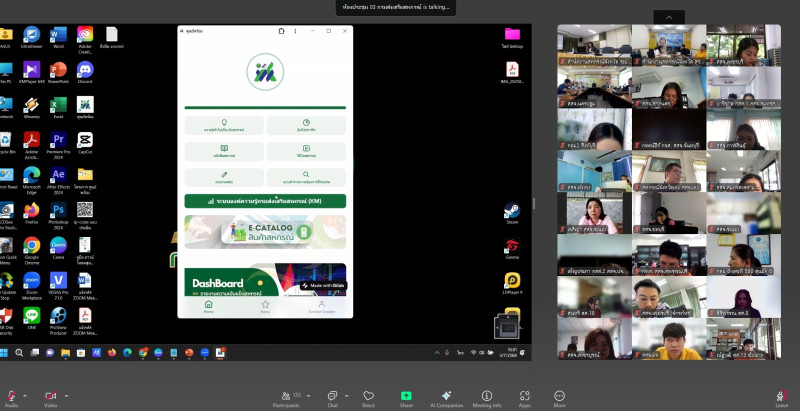Open Discord desktop shortcut
The height and width of the screenshot is (411, 800).
85,72
